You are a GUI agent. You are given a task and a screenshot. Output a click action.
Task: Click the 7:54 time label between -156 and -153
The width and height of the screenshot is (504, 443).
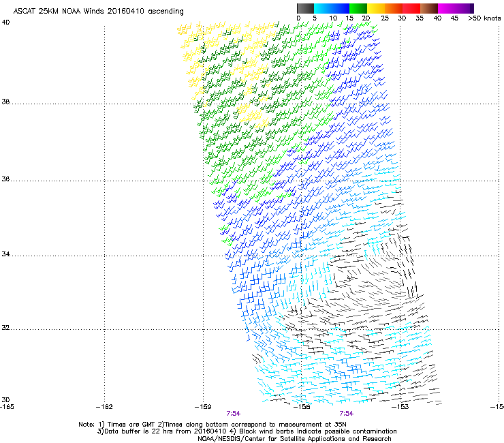(x=347, y=414)
